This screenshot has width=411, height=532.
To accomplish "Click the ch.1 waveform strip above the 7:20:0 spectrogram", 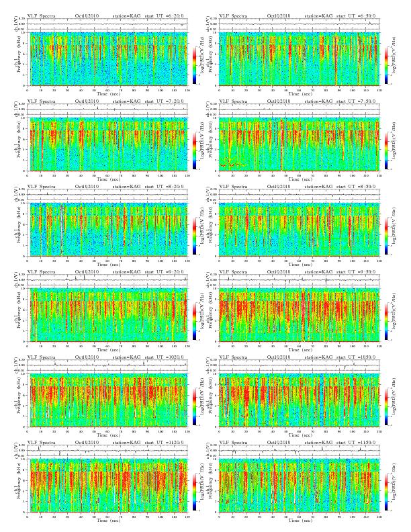I will tap(107, 109).
